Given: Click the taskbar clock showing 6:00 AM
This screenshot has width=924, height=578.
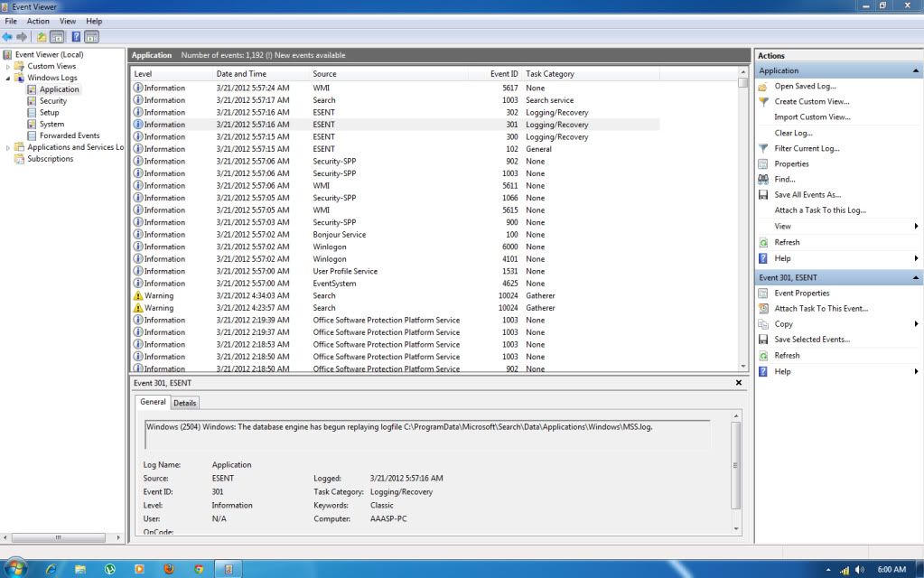Looking at the screenshot, I should coord(891,570).
